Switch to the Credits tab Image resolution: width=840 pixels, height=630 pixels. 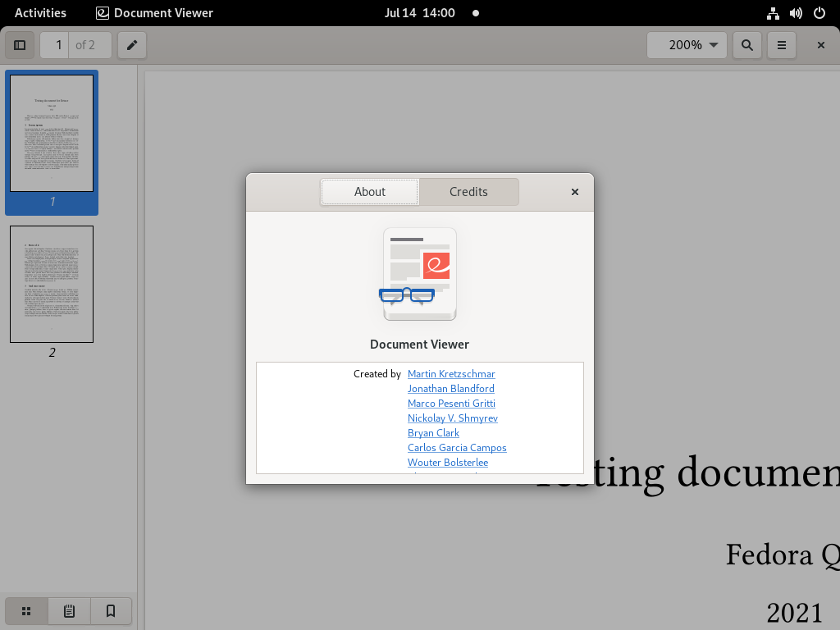click(468, 192)
